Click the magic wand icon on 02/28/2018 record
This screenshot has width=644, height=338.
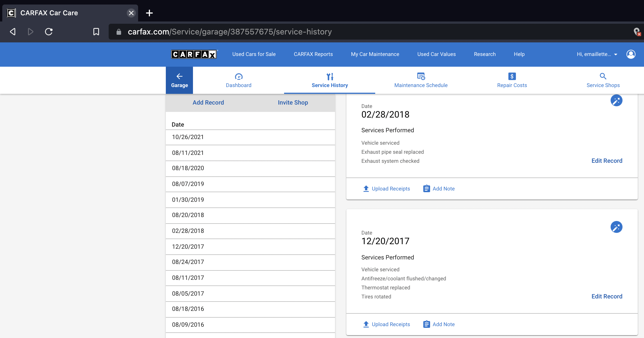tap(616, 100)
